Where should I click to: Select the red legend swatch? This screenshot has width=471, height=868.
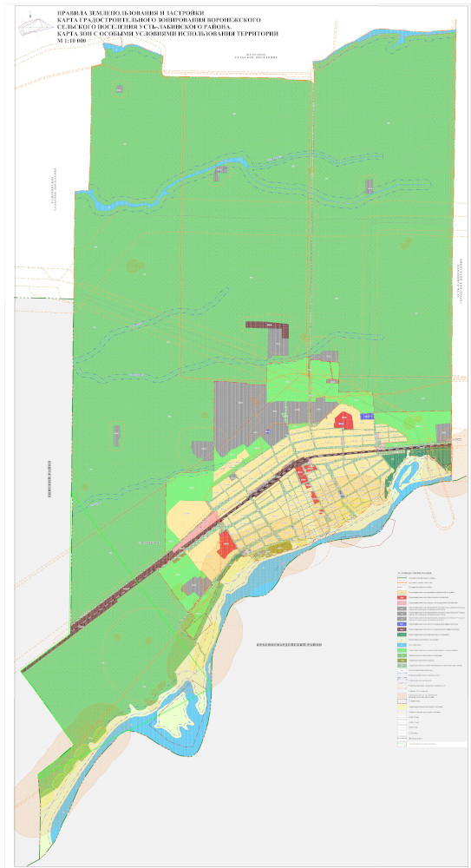(x=402, y=597)
